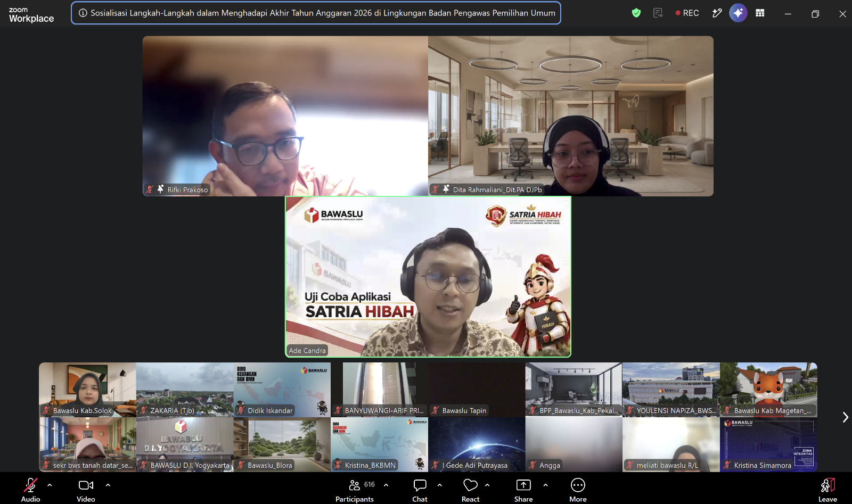Click the muted mic icon on Angga
The image size is (852, 504).
point(532,465)
